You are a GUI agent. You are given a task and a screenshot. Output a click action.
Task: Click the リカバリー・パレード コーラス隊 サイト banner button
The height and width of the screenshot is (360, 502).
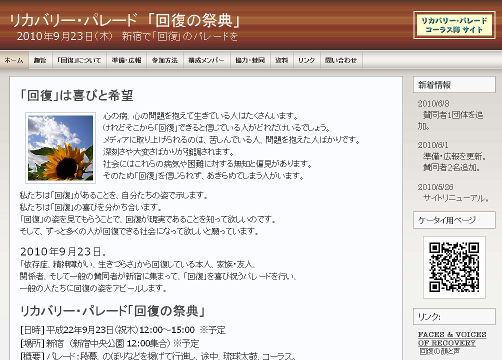tap(454, 25)
